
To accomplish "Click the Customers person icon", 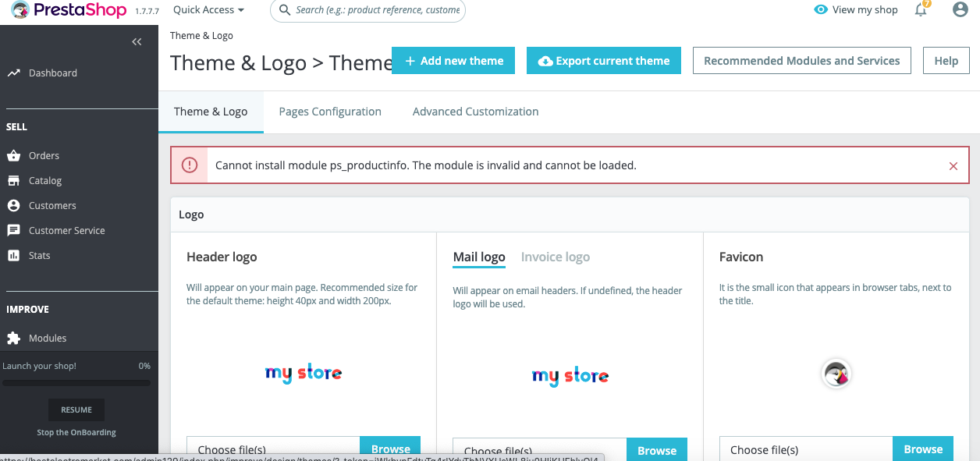I will [13, 206].
